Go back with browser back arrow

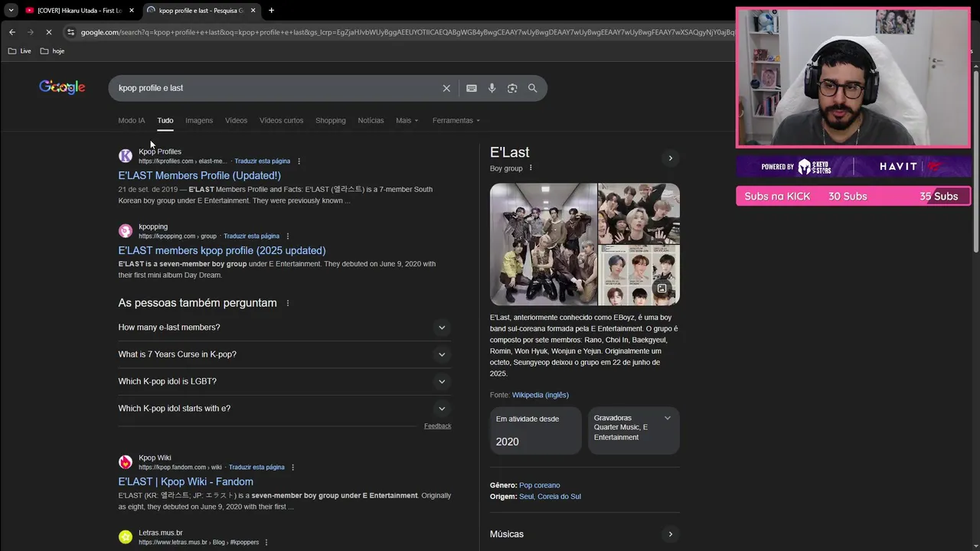[12, 32]
